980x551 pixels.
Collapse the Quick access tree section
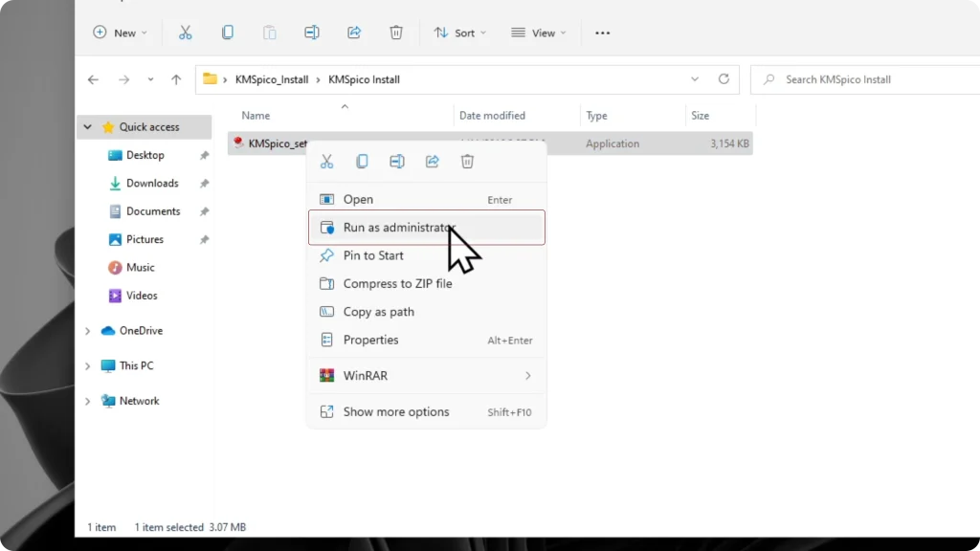point(87,127)
